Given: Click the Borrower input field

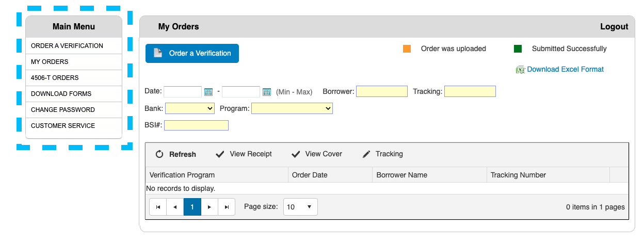Looking at the screenshot, I should (382, 92).
